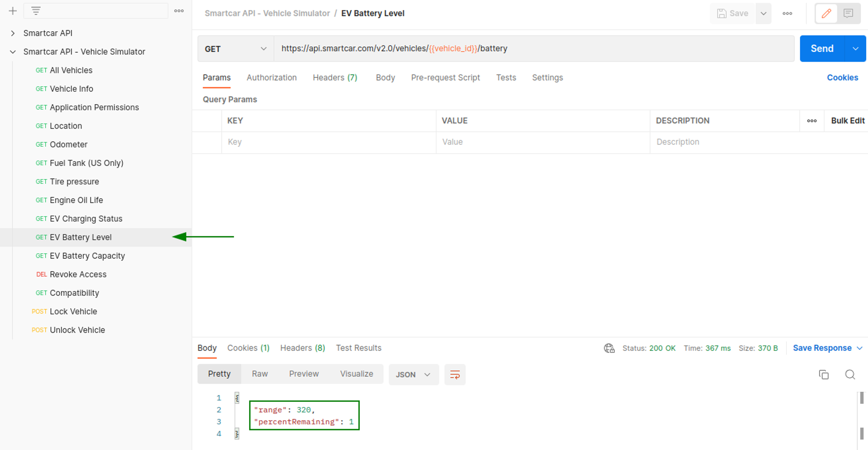Open the Save dropdown arrow
This screenshot has height=450, width=868.
[763, 13]
